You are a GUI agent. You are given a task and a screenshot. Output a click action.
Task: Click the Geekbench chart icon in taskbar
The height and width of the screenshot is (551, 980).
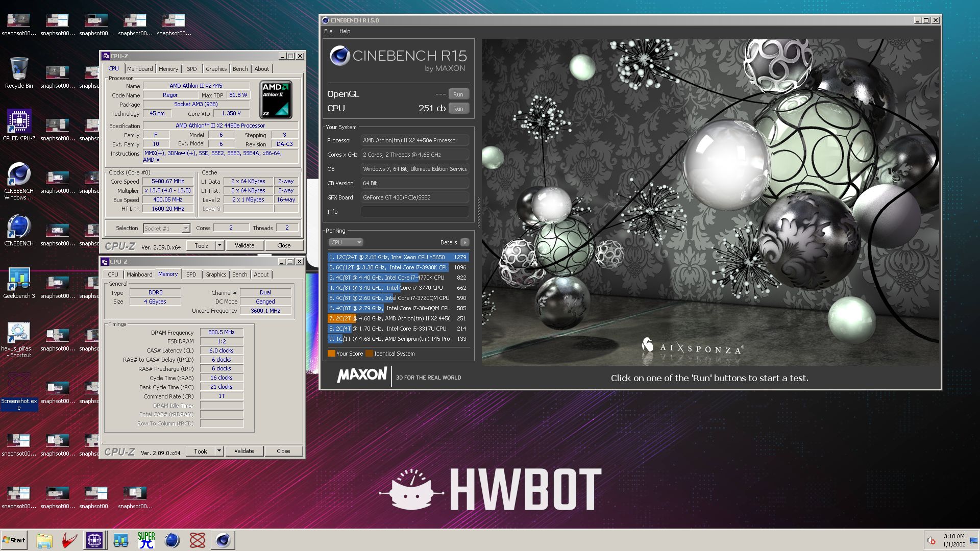[x=121, y=540]
